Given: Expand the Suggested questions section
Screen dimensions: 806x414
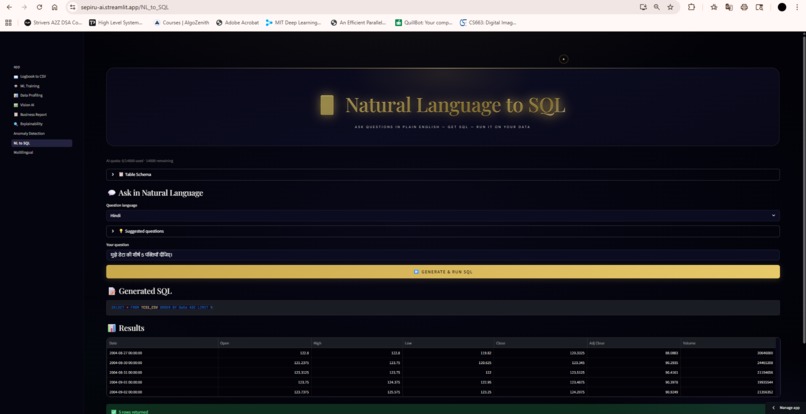Looking at the screenshot, I should pos(443,231).
